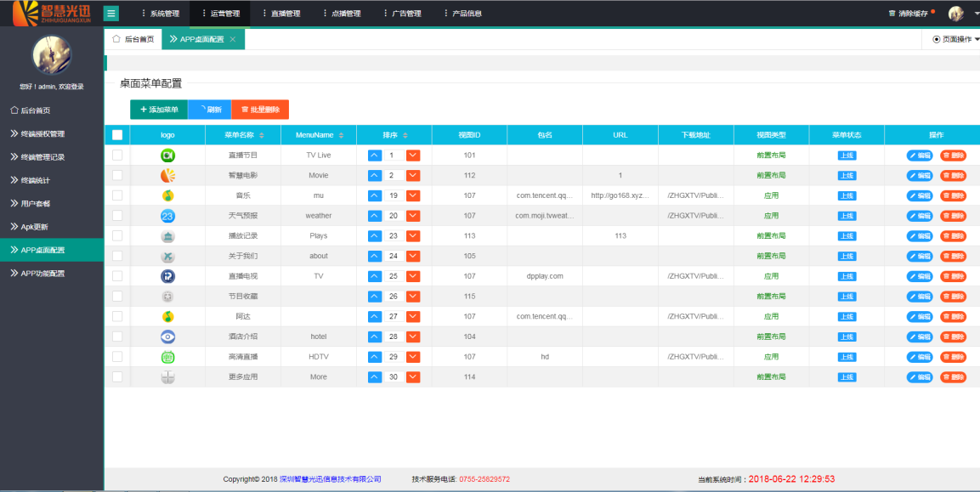Expand 终端管理记录 in the sidebar

pyautogui.click(x=52, y=157)
